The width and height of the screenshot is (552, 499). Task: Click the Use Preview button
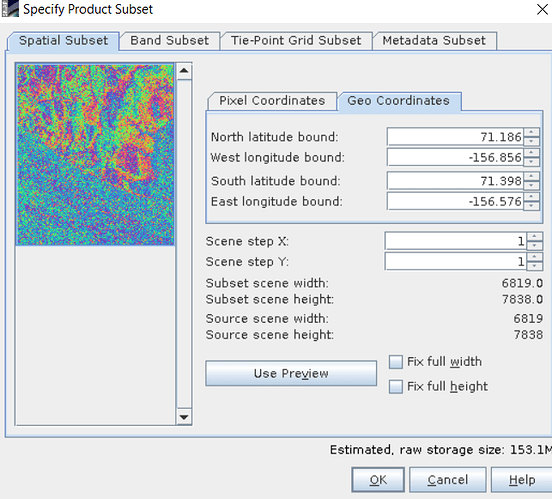pyautogui.click(x=291, y=373)
